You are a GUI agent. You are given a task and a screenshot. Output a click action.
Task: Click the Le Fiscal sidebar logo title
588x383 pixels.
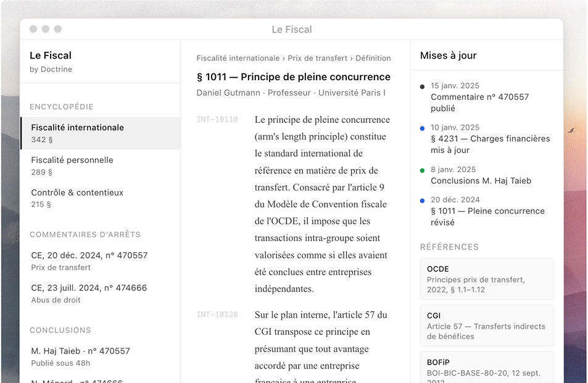[x=51, y=56]
